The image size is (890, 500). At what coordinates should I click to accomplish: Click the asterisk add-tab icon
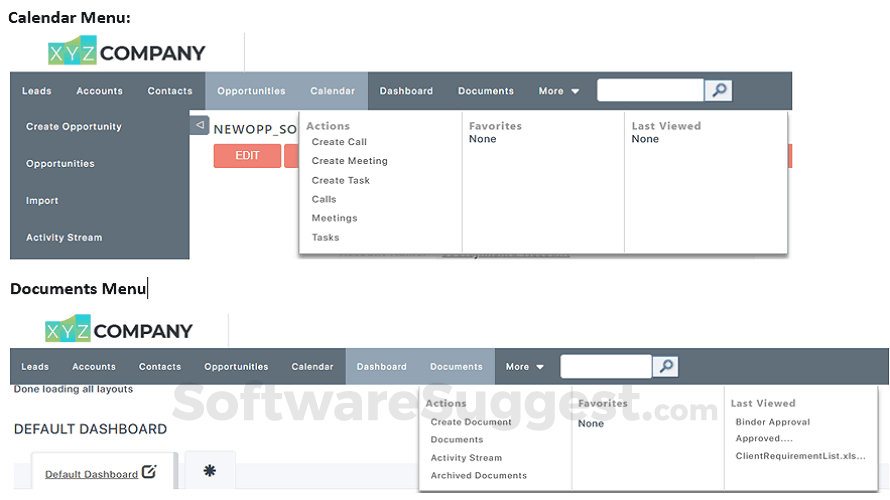pyautogui.click(x=209, y=470)
